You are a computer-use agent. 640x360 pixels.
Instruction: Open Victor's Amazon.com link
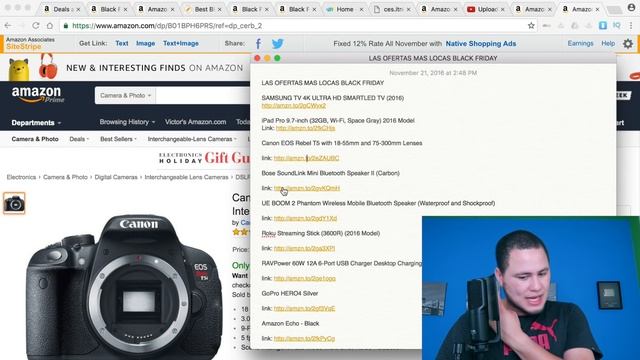click(x=196, y=122)
